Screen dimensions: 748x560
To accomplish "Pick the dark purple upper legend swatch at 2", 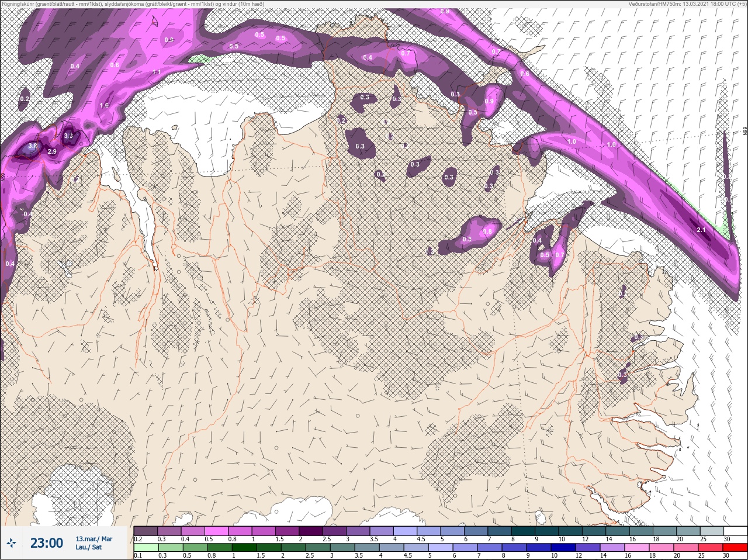I will pos(312,531).
